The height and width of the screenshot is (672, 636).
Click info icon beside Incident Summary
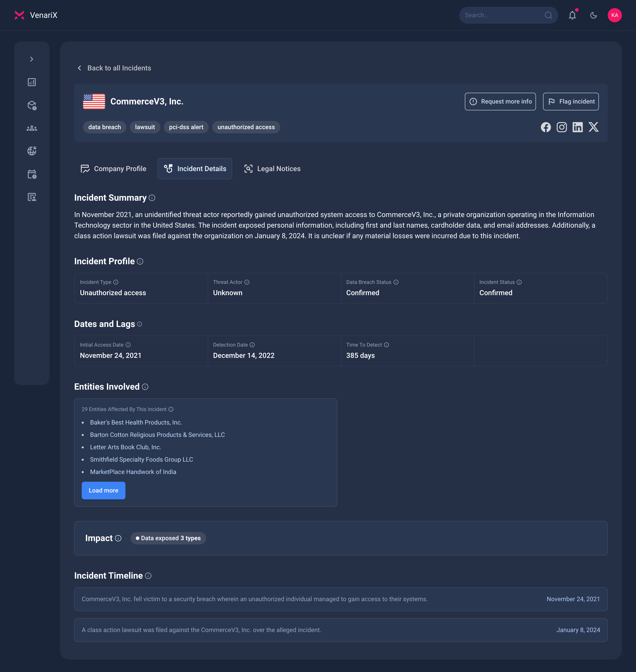[152, 198]
